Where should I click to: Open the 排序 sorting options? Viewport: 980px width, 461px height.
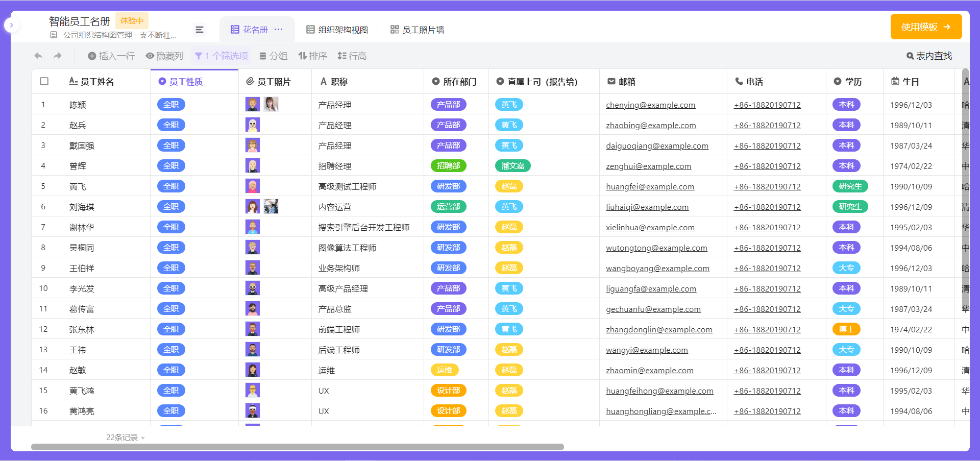coord(312,56)
